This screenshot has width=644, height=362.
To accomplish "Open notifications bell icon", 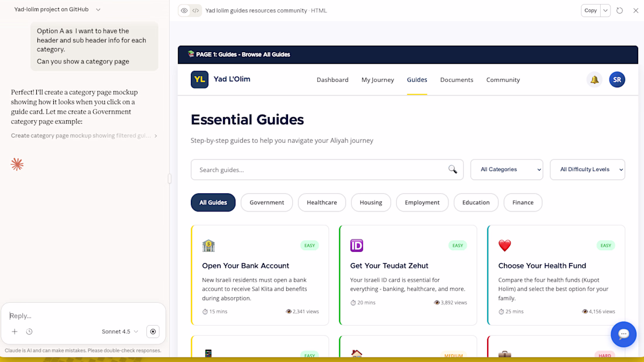I will point(594,80).
